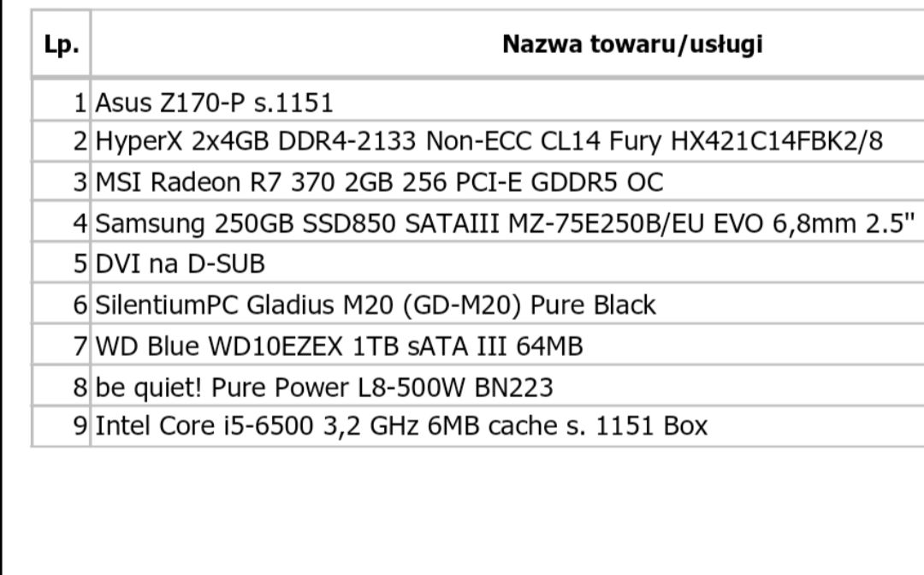The image size is (924, 575).
Task: Click the "Lp." column header
Action: click(x=62, y=44)
